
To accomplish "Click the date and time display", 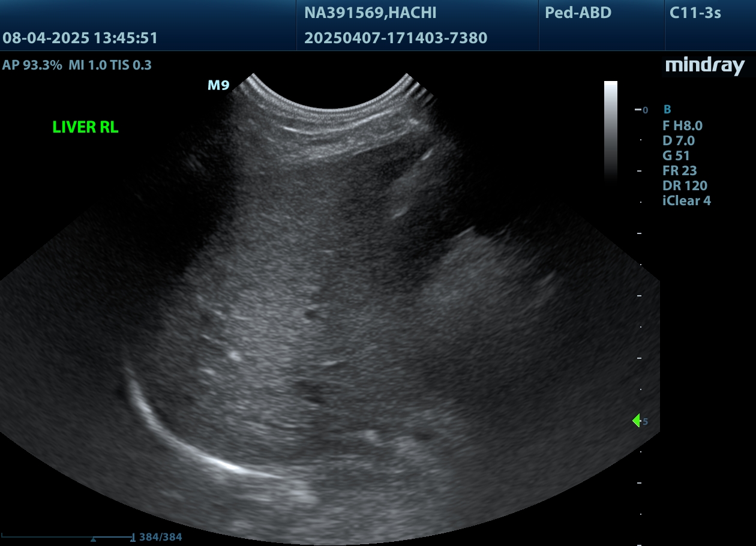I will coord(80,38).
